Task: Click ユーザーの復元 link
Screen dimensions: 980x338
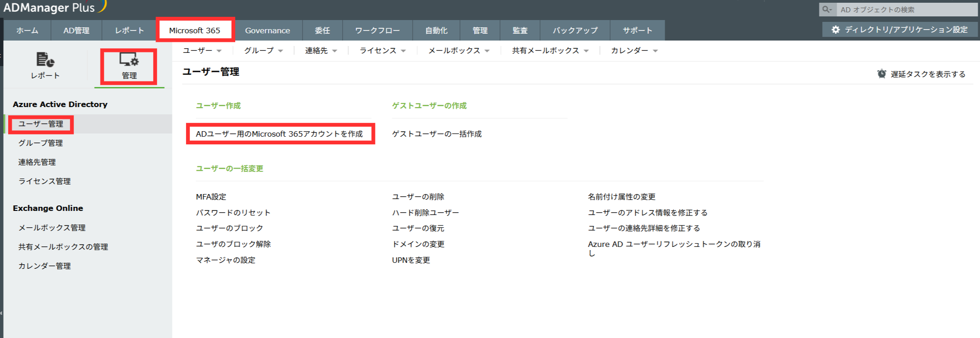Action: [418, 228]
